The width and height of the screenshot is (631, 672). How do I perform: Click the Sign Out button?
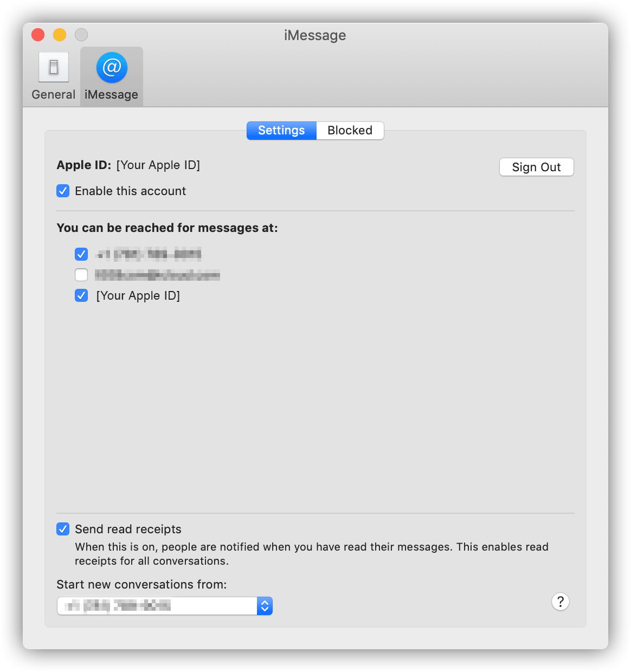pyautogui.click(x=536, y=167)
